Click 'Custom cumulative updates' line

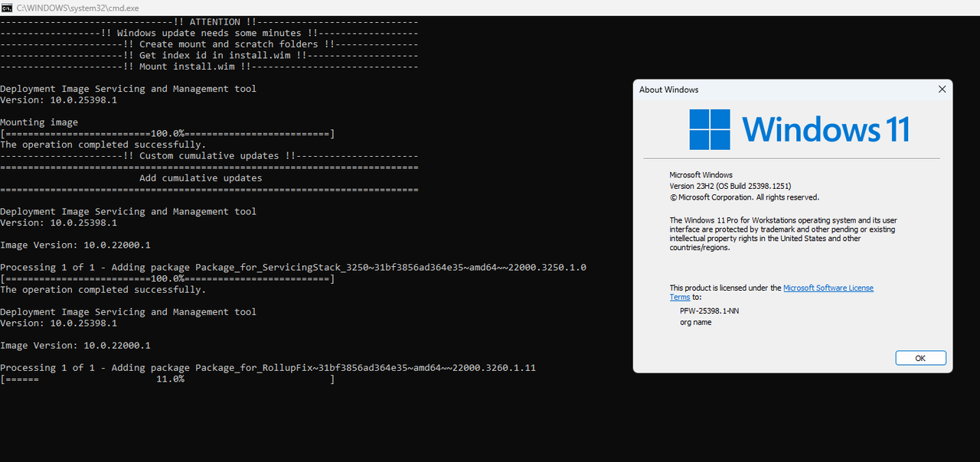(x=209, y=156)
